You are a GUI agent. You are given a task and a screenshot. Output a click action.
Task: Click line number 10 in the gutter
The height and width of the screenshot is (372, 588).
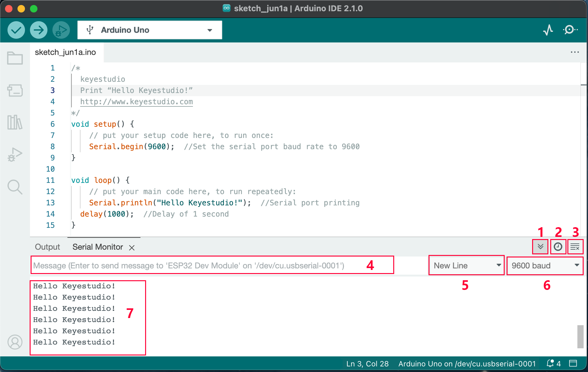(x=50, y=169)
